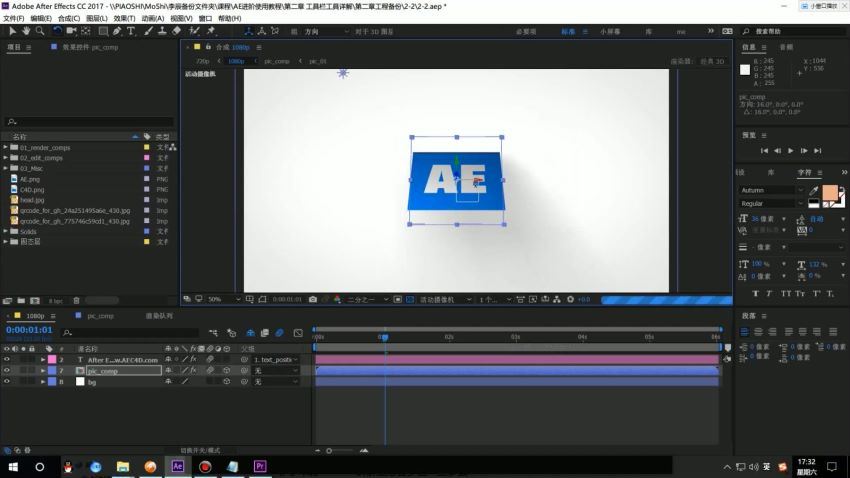Image resolution: width=850 pixels, height=478 pixels.
Task: Toggle the transparency grid in viewer
Action: (x=410, y=299)
